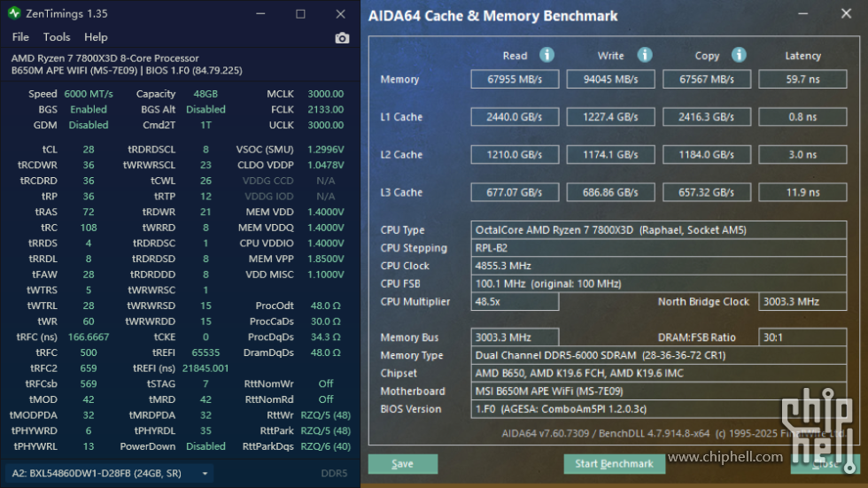Click the Cmd2T value 1T
Viewport: 868px width, 488px height.
(x=205, y=125)
